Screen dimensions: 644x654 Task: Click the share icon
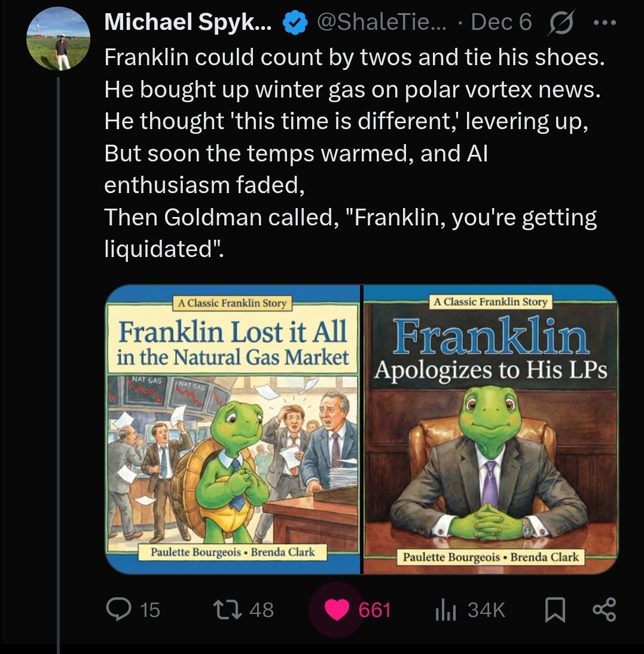coord(603,609)
